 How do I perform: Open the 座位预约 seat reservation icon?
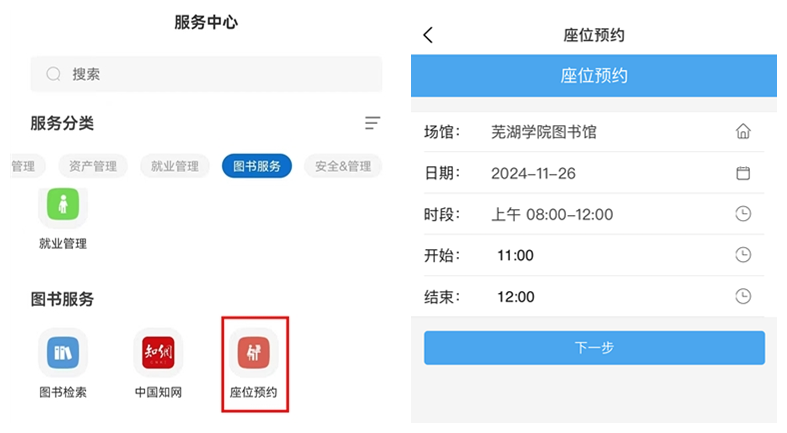(256, 352)
